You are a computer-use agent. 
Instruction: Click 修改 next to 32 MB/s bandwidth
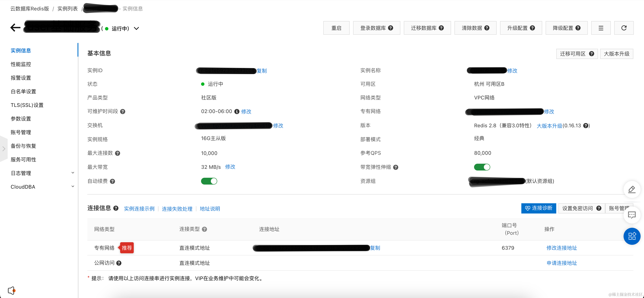click(230, 167)
